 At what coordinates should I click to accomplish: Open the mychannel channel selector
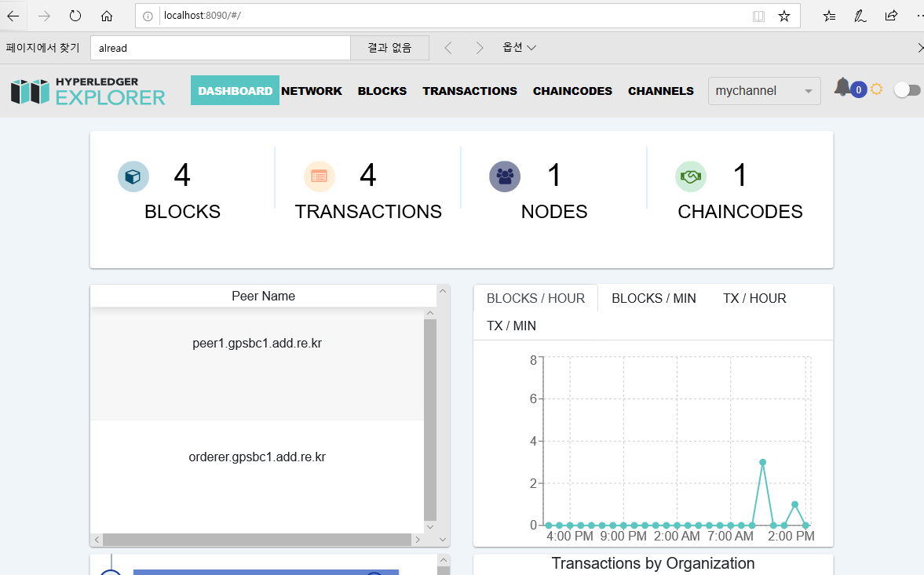pyautogui.click(x=763, y=91)
